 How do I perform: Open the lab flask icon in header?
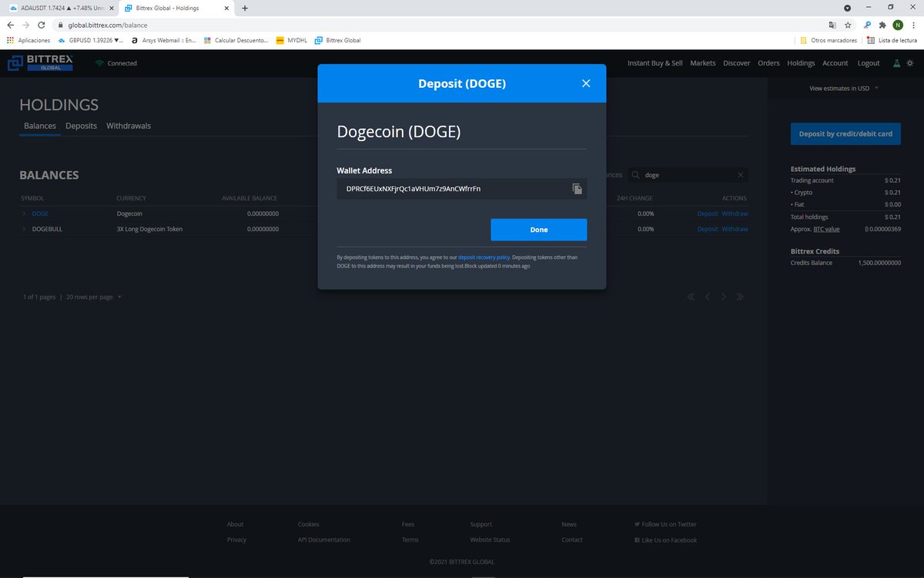click(896, 63)
